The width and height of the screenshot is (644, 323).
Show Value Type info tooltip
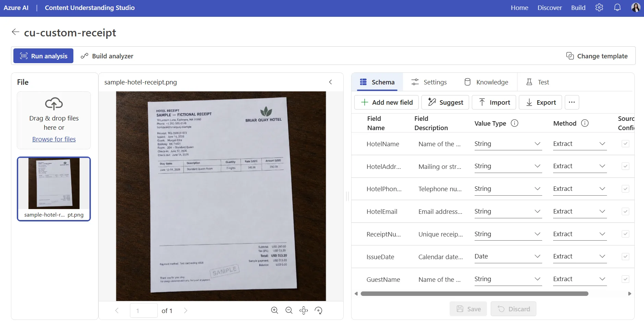[515, 123]
